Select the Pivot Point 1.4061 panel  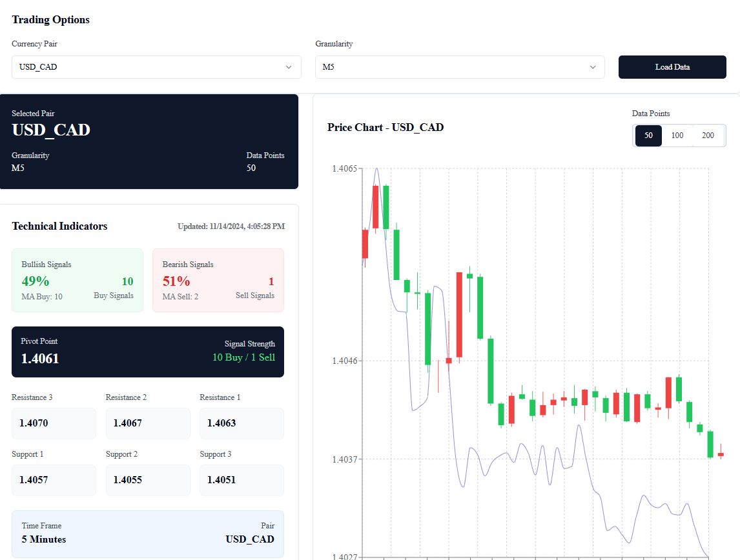coord(148,352)
